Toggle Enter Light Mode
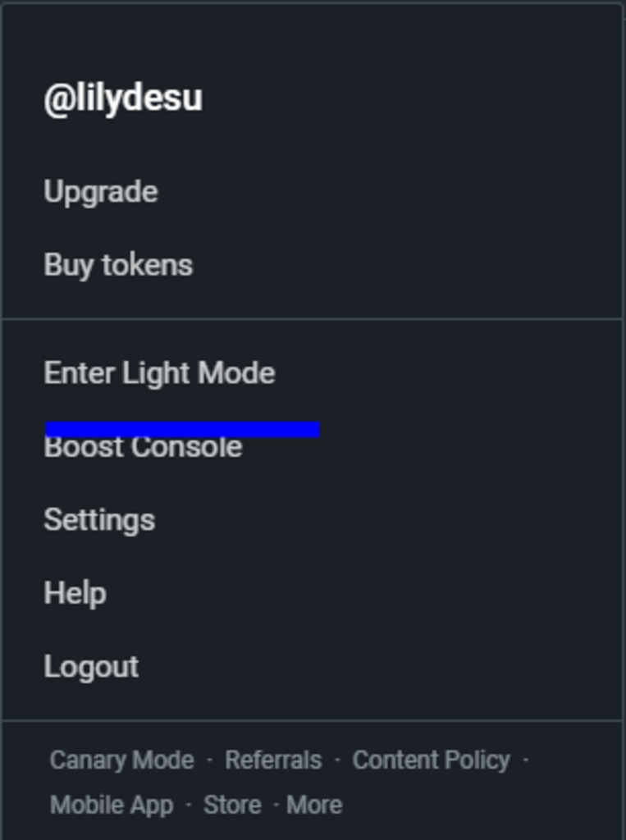 point(159,373)
